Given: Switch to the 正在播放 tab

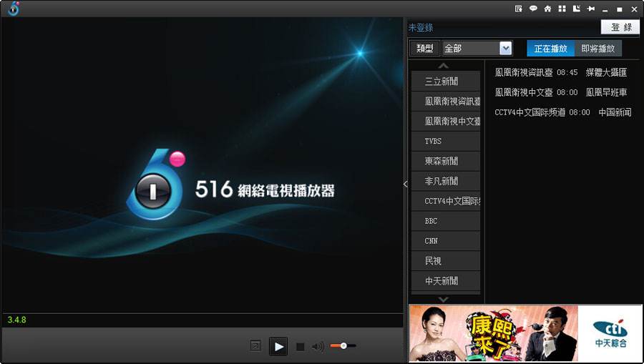Looking at the screenshot, I should 551,49.
